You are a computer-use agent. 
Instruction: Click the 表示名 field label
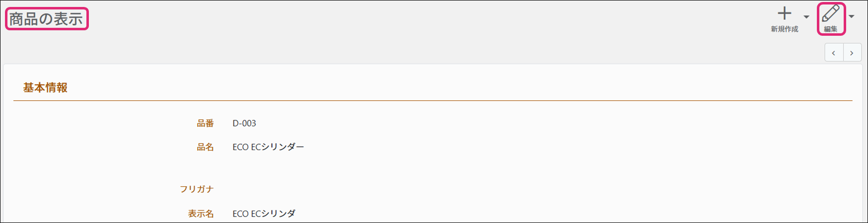coord(201,214)
